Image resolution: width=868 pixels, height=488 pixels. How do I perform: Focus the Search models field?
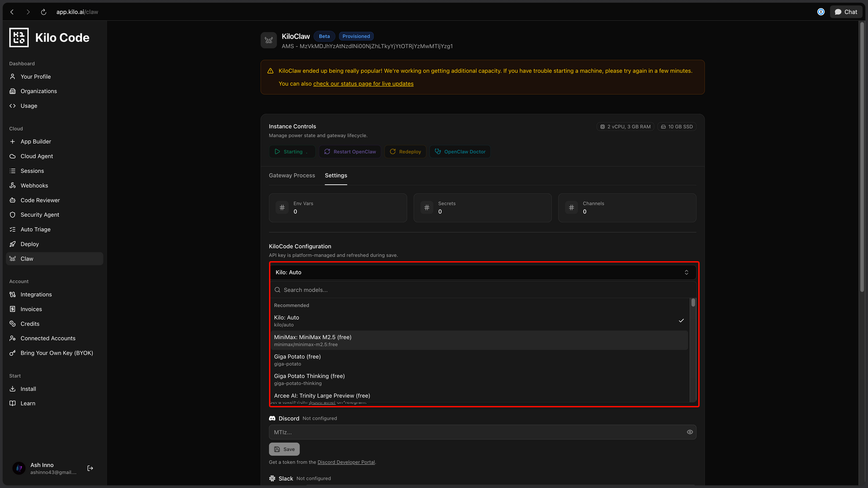483,290
